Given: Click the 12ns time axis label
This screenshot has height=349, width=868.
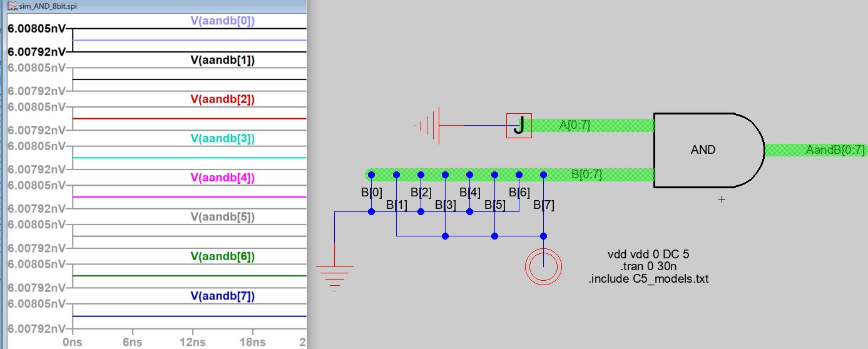Looking at the screenshot, I should (x=192, y=342).
